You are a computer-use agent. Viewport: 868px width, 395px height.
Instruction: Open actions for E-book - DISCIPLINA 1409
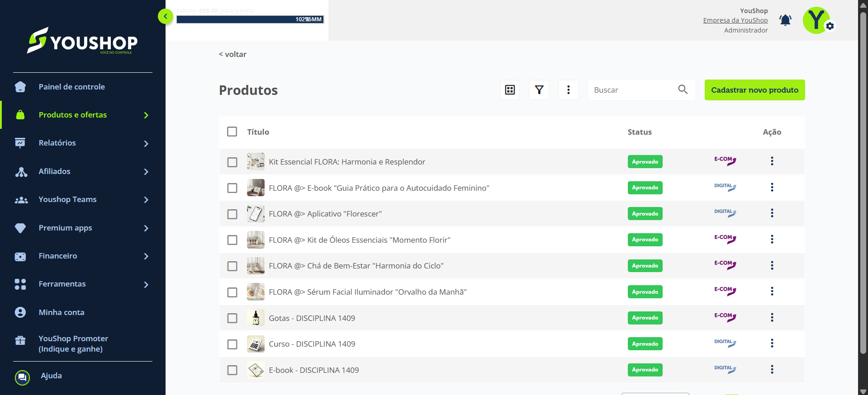click(772, 369)
